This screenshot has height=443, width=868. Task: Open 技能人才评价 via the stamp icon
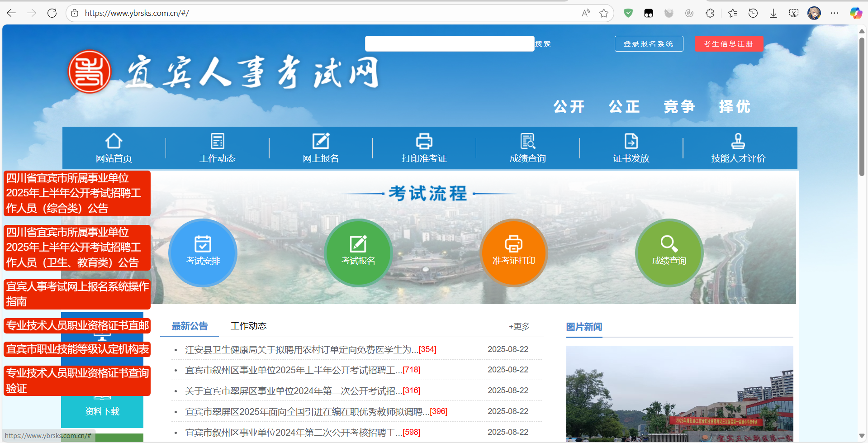coord(738,147)
